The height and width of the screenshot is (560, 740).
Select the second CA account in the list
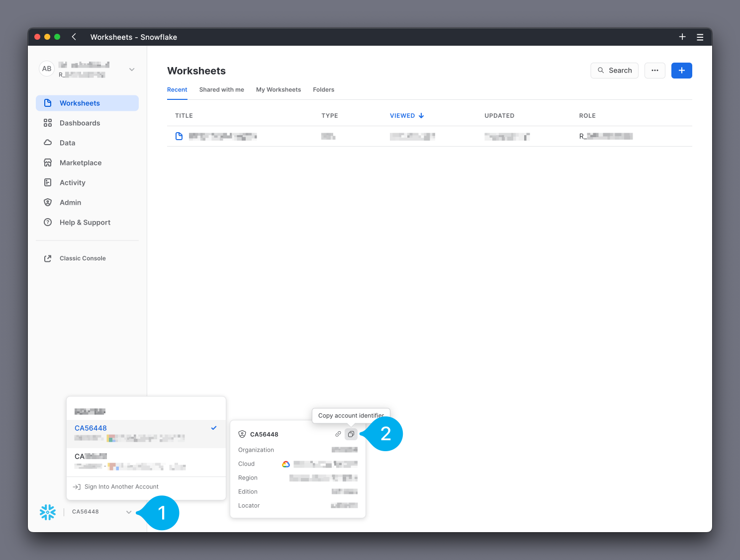pos(146,462)
